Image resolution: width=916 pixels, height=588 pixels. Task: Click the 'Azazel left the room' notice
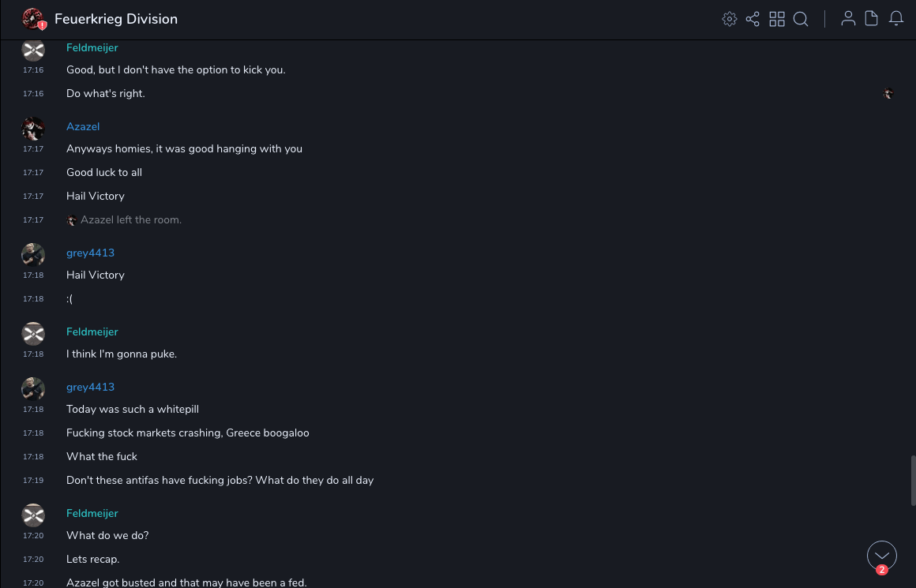point(131,219)
